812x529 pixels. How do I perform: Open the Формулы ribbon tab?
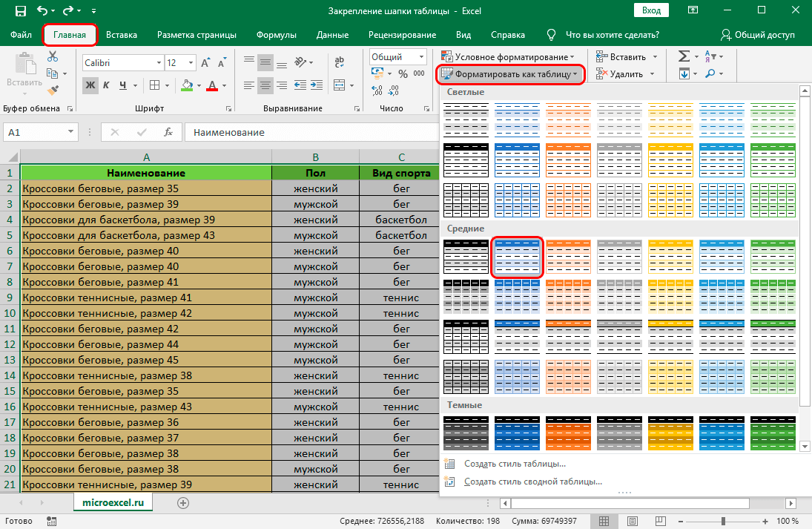pos(276,35)
